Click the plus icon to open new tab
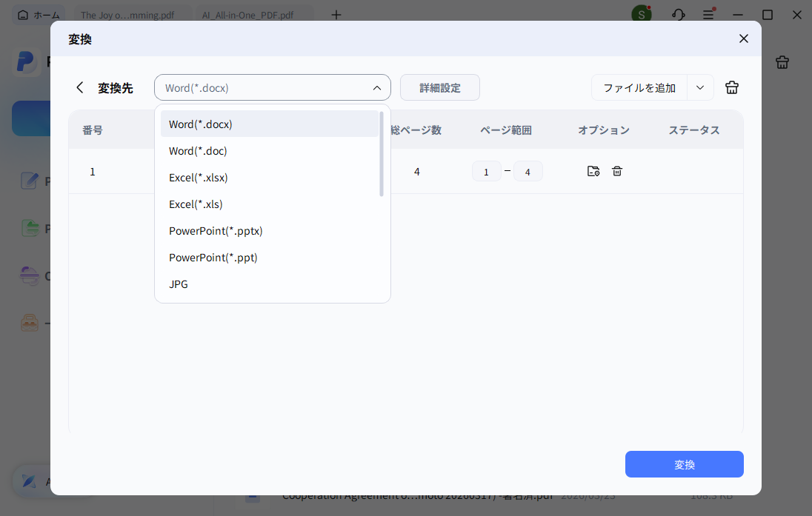812x516 pixels. (x=336, y=15)
